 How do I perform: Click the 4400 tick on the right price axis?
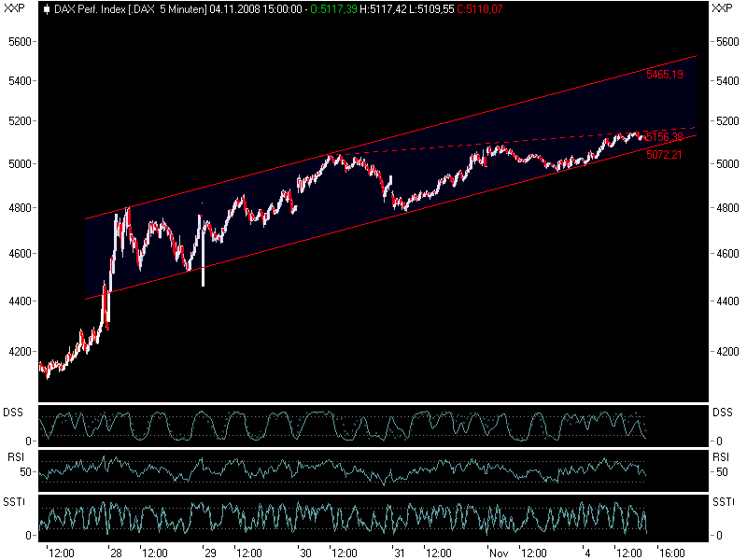click(728, 301)
